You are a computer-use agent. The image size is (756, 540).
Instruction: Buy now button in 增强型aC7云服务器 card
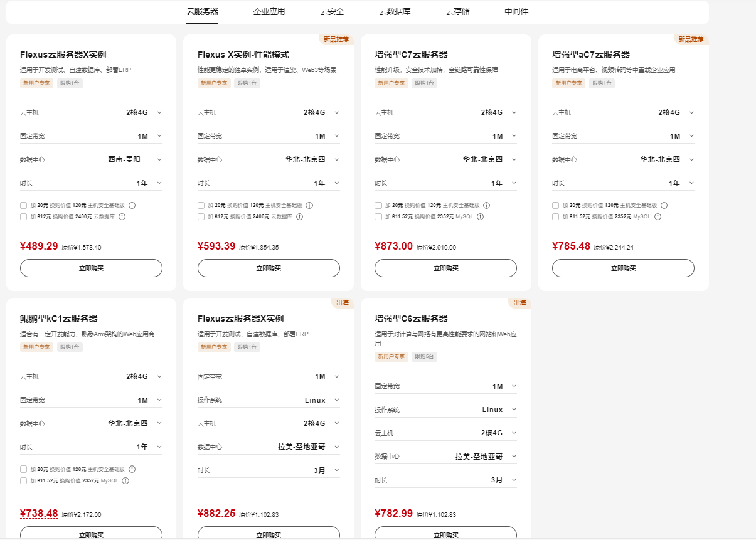click(624, 268)
